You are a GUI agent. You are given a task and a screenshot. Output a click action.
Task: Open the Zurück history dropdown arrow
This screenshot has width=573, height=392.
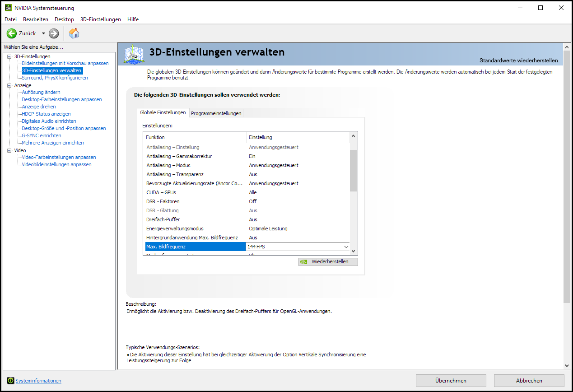coord(43,33)
